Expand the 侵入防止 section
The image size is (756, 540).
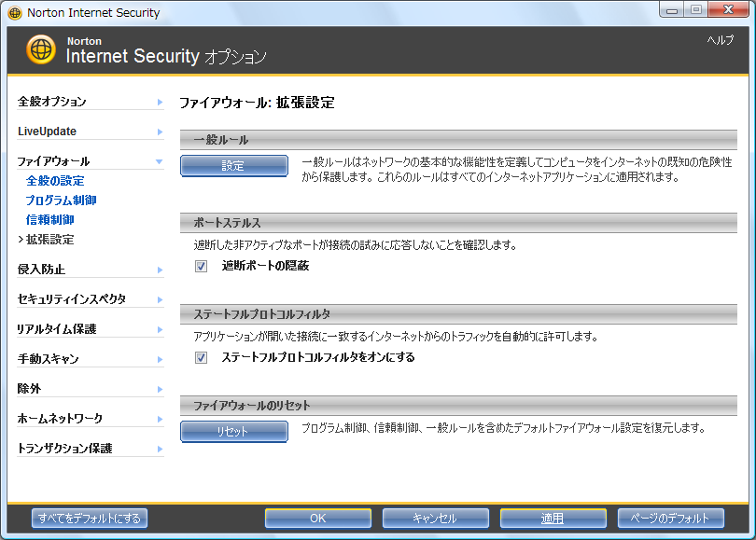click(160, 270)
